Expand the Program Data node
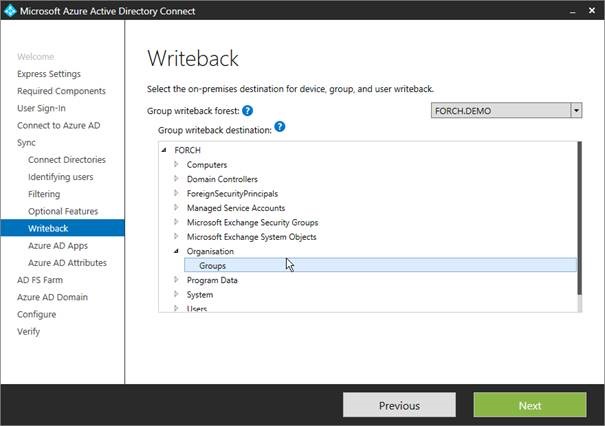This screenshot has width=605, height=426. 176,280
